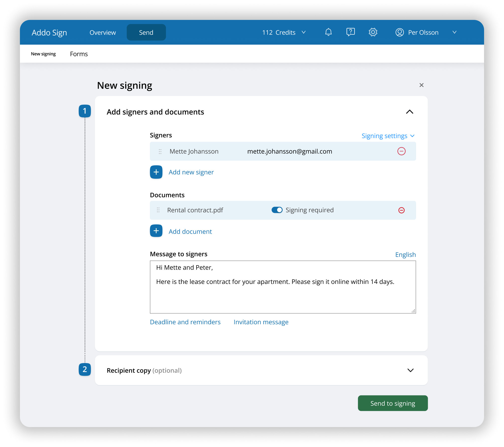Expand the Recipient copy section
504x447 pixels.
(x=410, y=370)
